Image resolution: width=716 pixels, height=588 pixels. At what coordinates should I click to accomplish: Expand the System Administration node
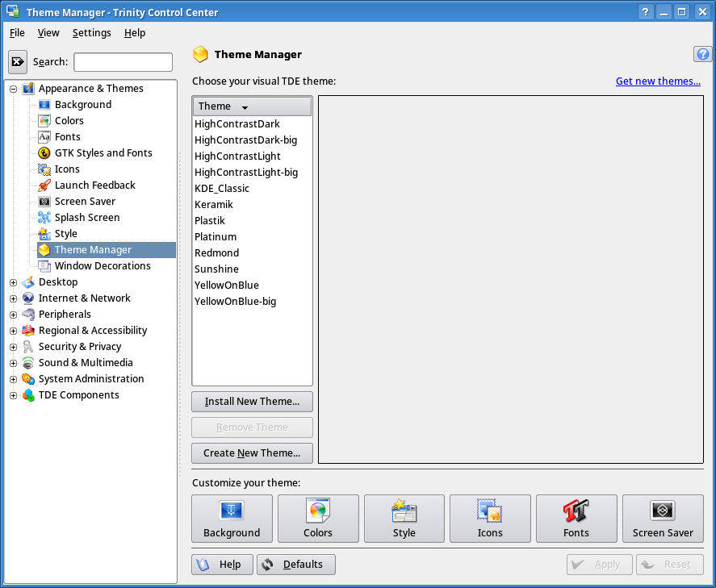(x=13, y=380)
